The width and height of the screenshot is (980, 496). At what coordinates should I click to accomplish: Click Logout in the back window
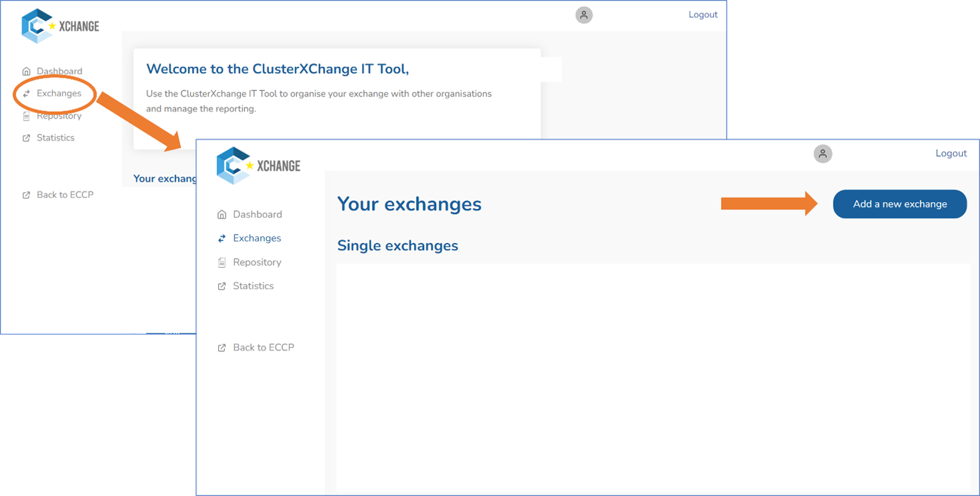[x=703, y=15]
